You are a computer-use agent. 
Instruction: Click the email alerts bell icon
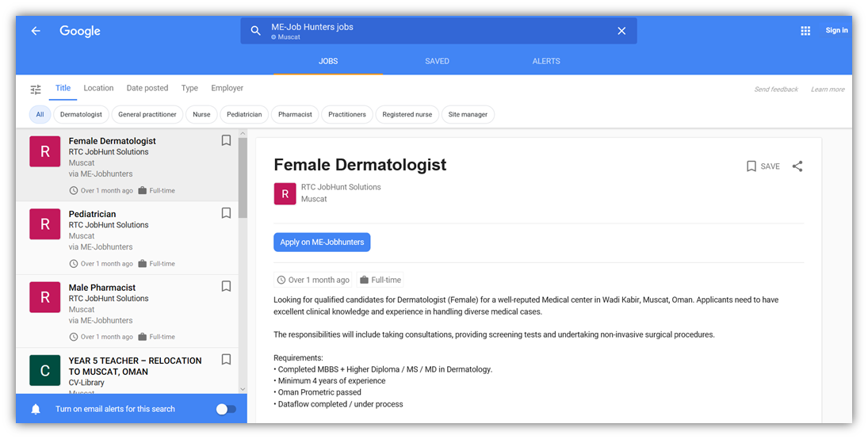[x=36, y=409]
